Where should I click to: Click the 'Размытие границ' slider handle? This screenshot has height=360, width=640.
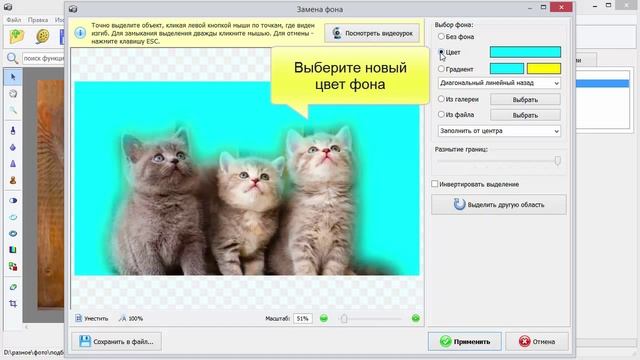(558, 160)
